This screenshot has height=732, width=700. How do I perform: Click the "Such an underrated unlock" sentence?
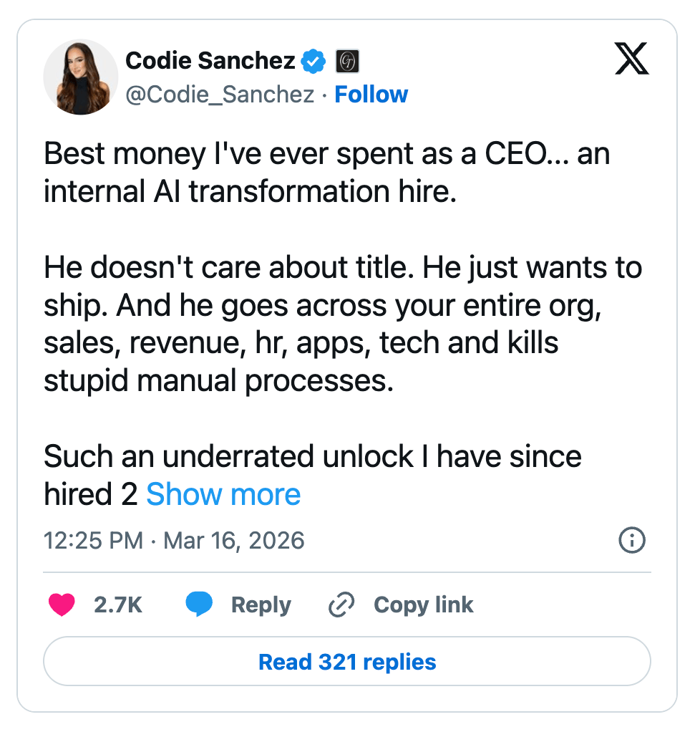pyautogui.click(x=312, y=456)
